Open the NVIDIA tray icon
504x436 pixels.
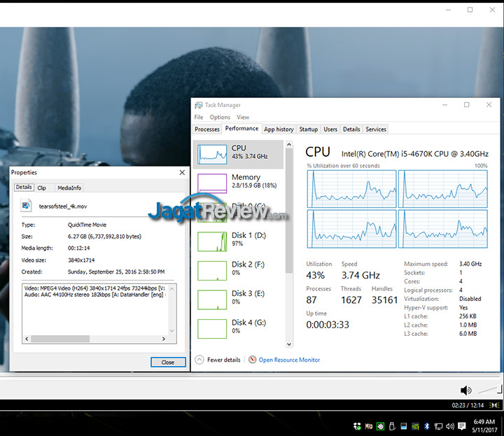[x=415, y=427]
